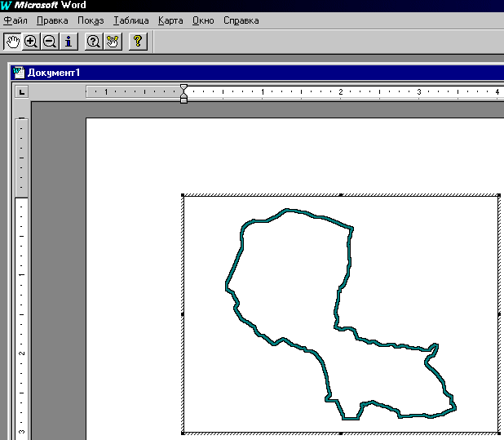Viewport: 504px width, 440px height.
Task: Click the Microsoft Word logo in title bar
Action: pyautogui.click(x=6, y=5)
